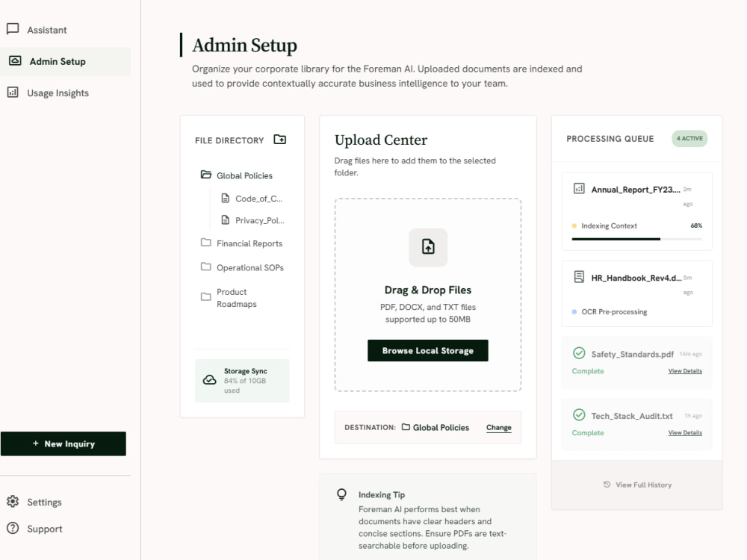Expand the Product Roadmaps folder
The width and height of the screenshot is (747, 560).
[x=242, y=298]
